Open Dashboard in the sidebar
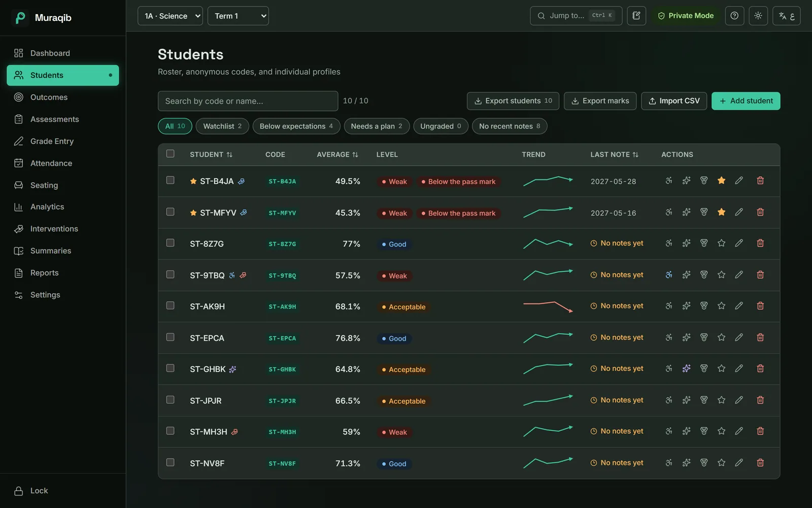 tap(63, 53)
